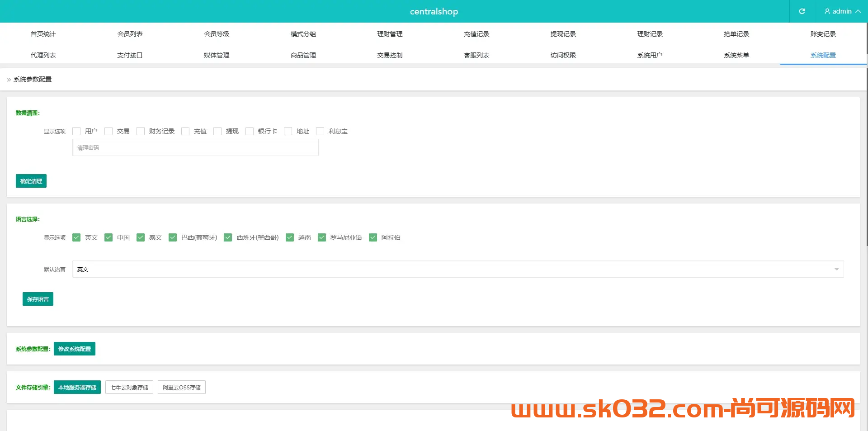Open the 默认语言 dropdown
The image size is (868, 431).
458,269
